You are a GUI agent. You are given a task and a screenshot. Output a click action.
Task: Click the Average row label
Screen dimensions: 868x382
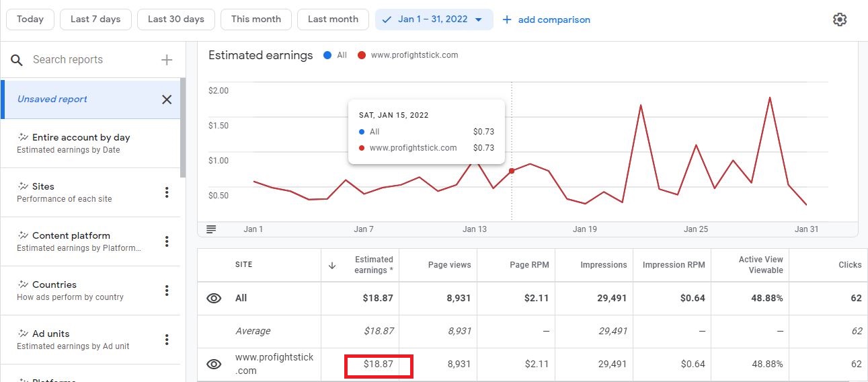click(x=253, y=331)
